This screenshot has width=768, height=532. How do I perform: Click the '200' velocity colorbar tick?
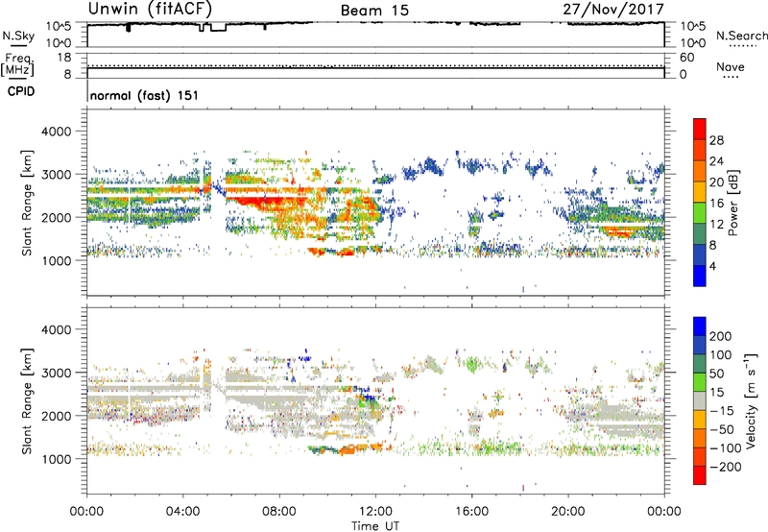721,336
